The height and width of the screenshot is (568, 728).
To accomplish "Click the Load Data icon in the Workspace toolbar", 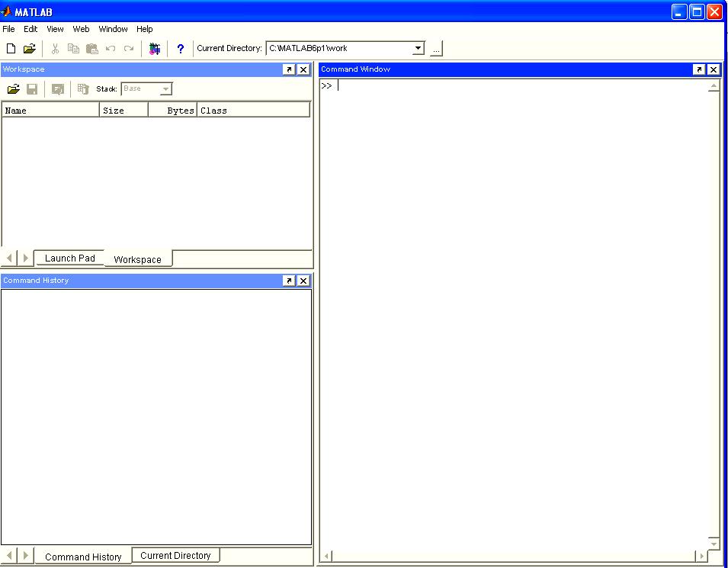I will (14, 88).
